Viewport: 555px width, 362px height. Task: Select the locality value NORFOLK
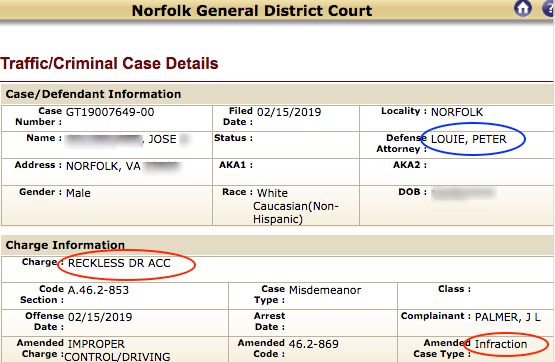click(457, 112)
